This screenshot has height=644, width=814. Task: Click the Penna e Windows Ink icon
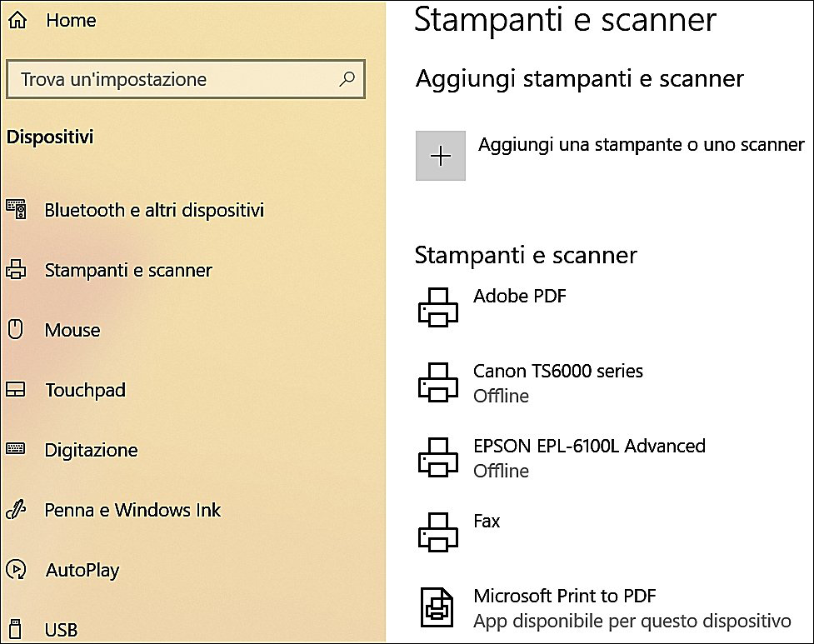point(16,510)
